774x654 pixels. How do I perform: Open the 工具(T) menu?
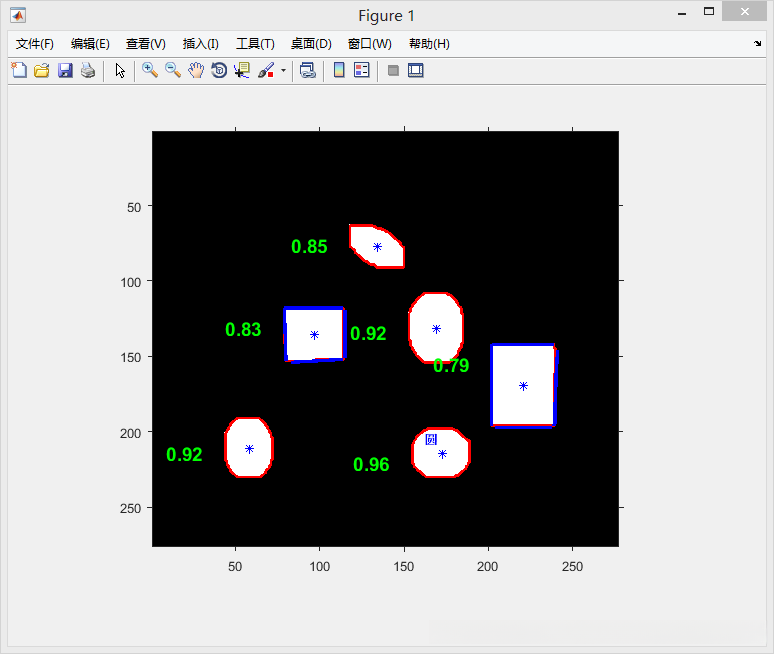[255, 44]
